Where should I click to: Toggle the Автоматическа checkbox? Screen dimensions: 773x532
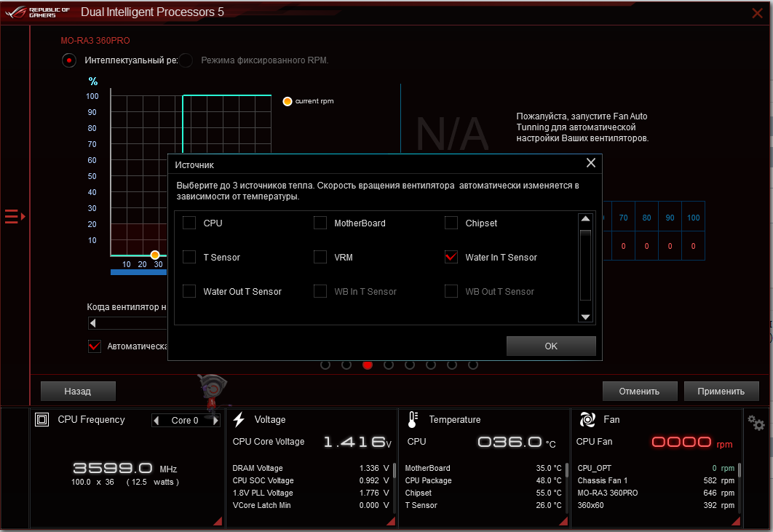[94, 346]
